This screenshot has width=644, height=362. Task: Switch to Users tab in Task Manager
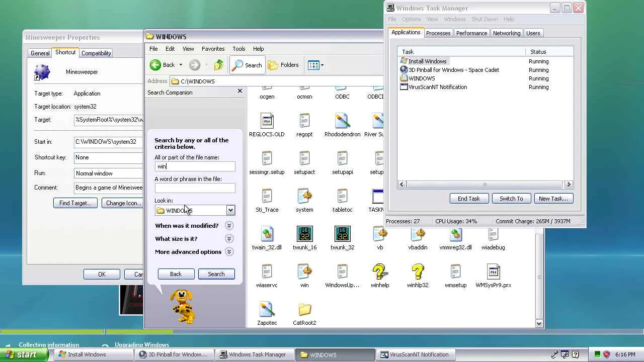533,33
